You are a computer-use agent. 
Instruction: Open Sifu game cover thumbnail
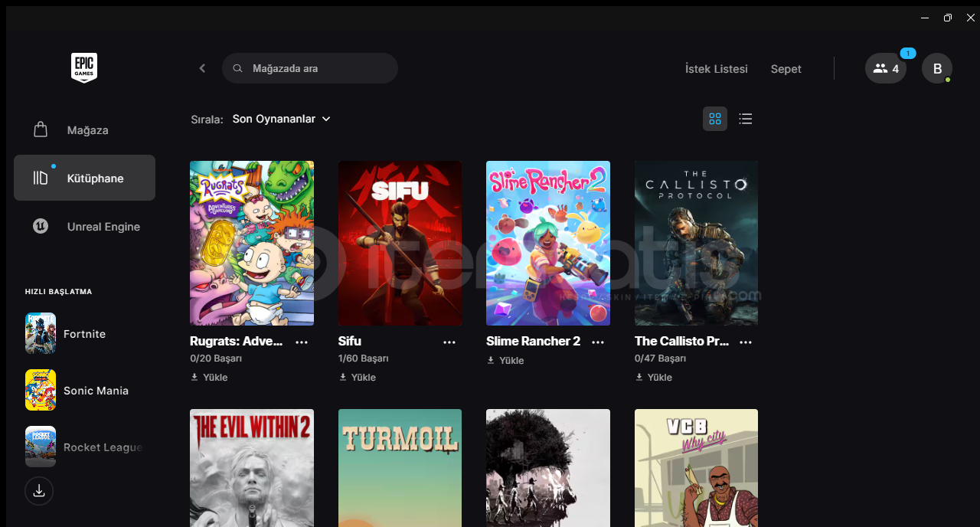tap(400, 243)
